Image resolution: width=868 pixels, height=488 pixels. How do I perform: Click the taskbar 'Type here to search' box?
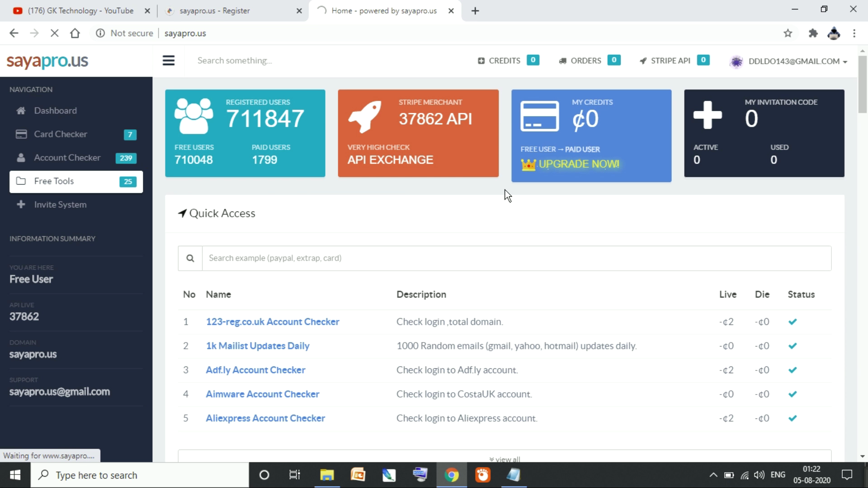coord(140,475)
